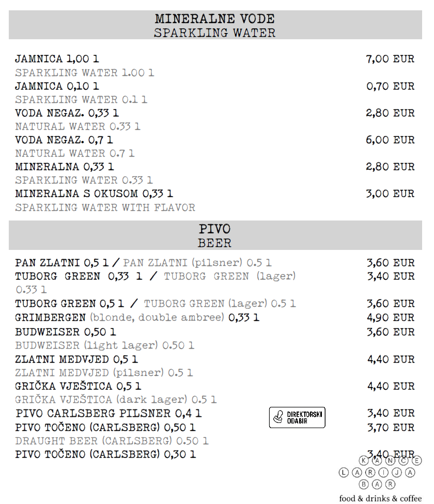The height and width of the screenshot is (504, 434).
Task: Click the Voda Negaz. 0,33 l entry
Action: 67,113
